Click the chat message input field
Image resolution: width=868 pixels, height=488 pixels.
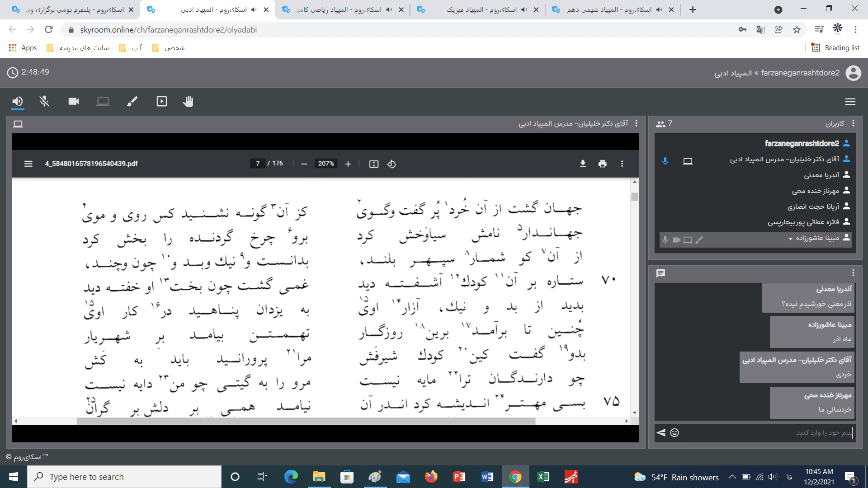(x=769, y=432)
